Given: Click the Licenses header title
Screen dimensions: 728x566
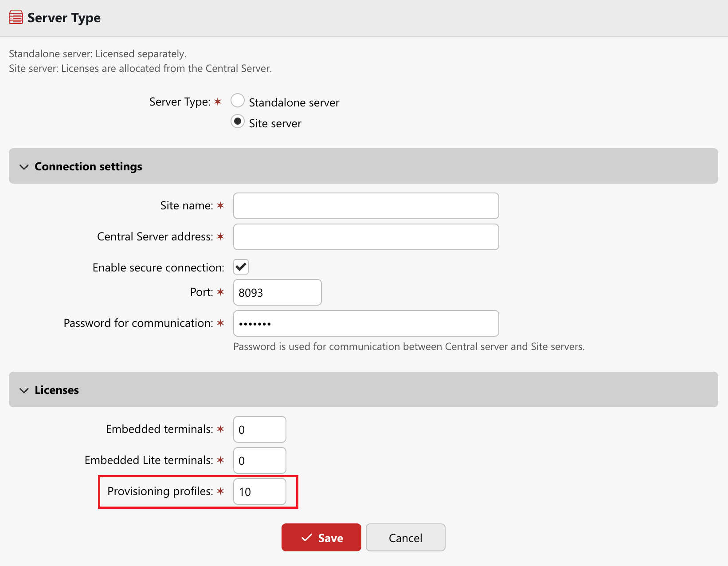Looking at the screenshot, I should (x=57, y=390).
